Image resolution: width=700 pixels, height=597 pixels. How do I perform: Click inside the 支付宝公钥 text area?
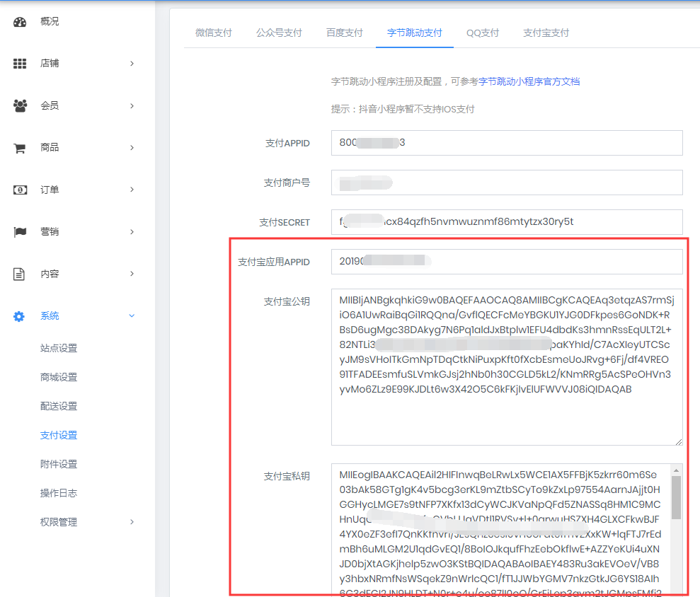coord(507,367)
